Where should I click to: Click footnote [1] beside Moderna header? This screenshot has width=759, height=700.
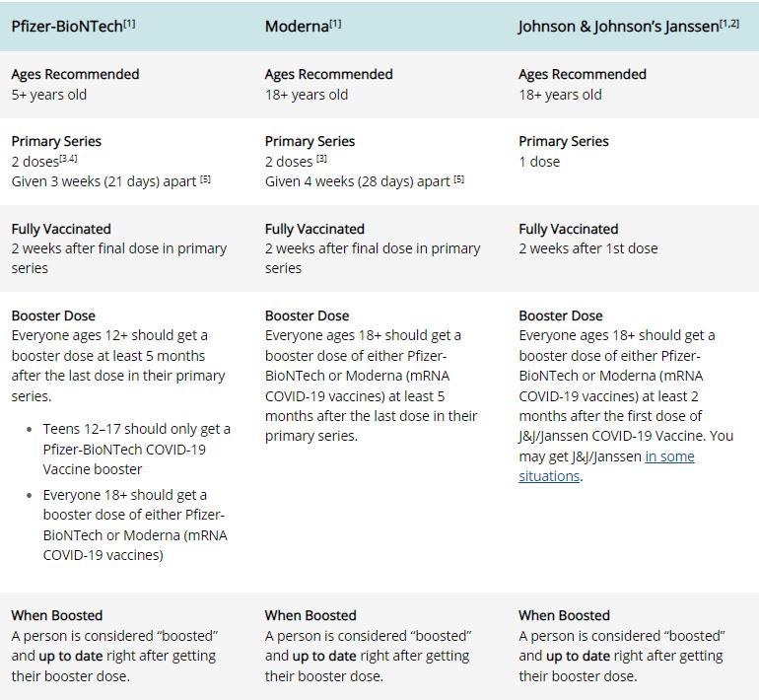(x=335, y=23)
